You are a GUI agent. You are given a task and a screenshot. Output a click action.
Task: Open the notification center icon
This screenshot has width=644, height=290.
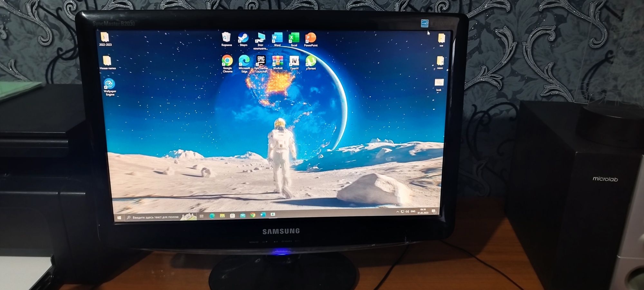pos(434,211)
